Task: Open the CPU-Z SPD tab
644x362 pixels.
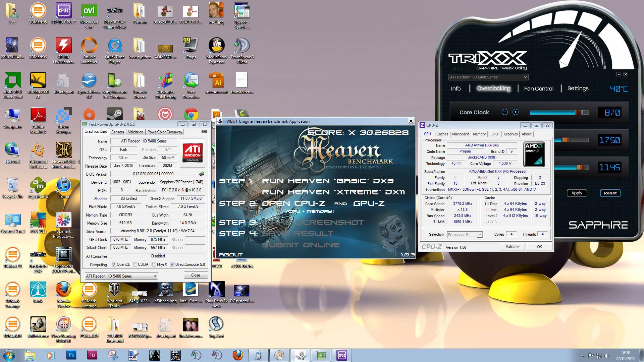Action: (494, 134)
